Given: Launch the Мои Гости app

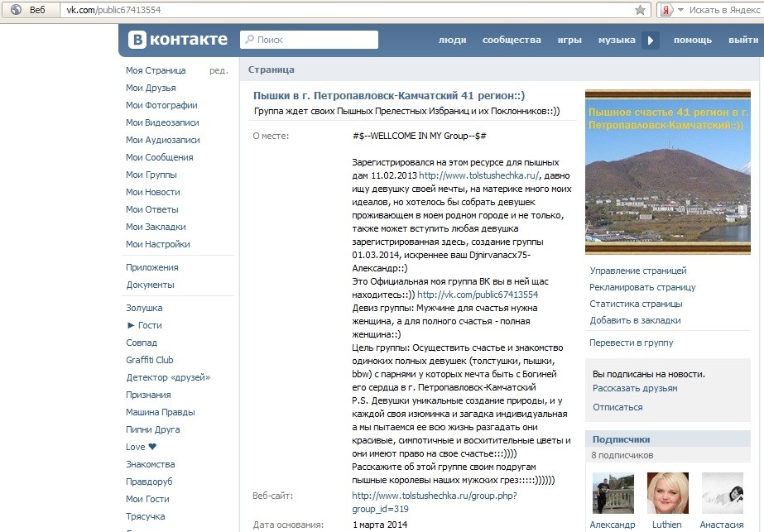Looking at the screenshot, I should click(147, 500).
